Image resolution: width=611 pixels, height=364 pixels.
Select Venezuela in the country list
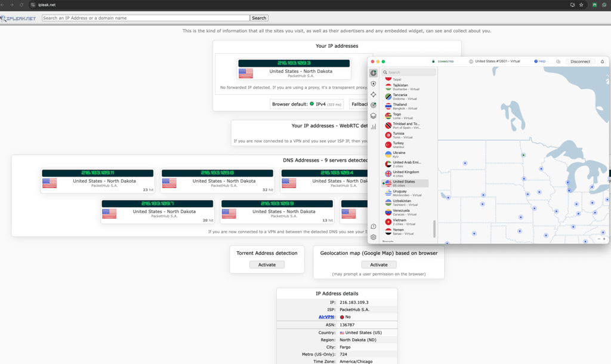tap(405, 212)
